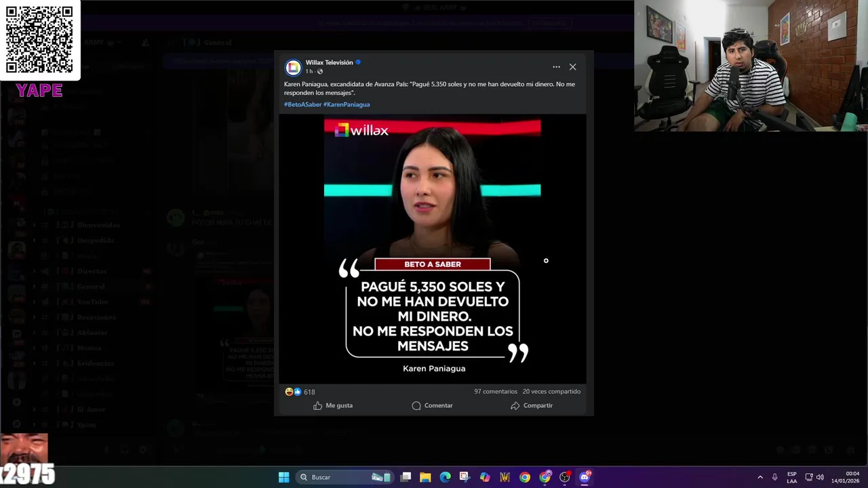Click the YAPE QR code overlay
868x488 pixels.
pos(39,41)
